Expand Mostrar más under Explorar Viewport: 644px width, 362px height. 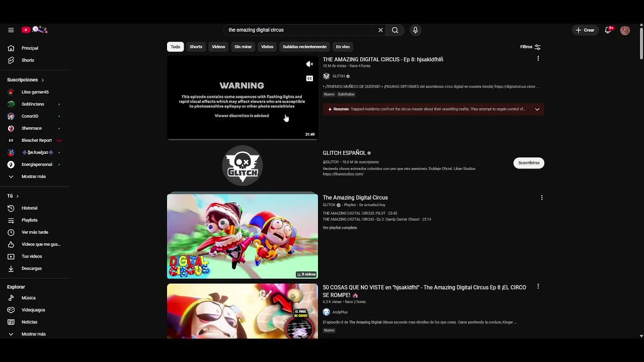(x=34, y=334)
